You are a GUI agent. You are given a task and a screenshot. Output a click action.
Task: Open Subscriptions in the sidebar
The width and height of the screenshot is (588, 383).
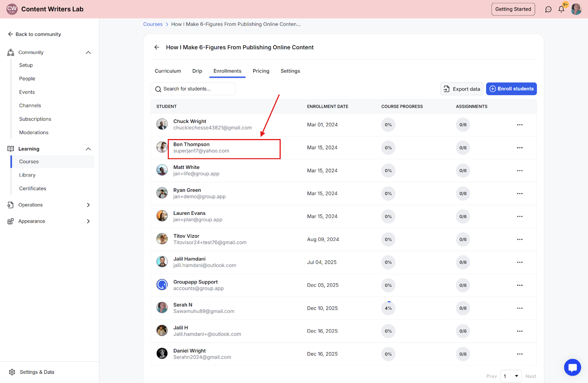pyautogui.click(x=35, y=119)
